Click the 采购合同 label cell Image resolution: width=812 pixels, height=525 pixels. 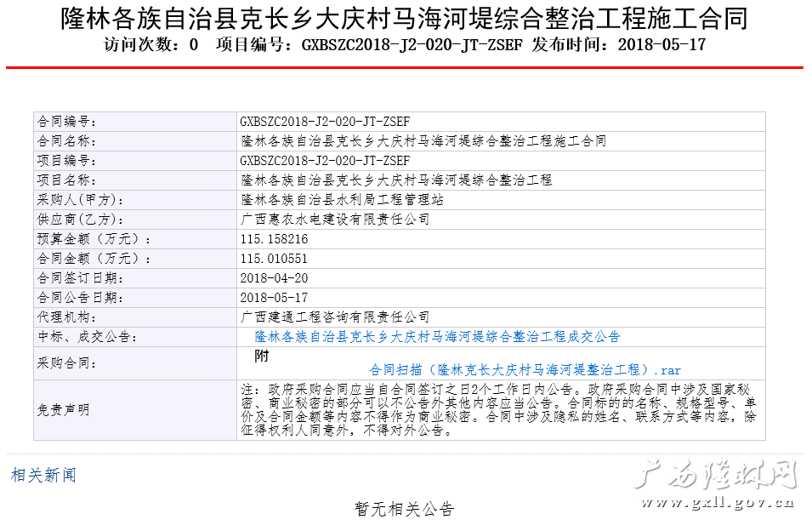point(135,362)
